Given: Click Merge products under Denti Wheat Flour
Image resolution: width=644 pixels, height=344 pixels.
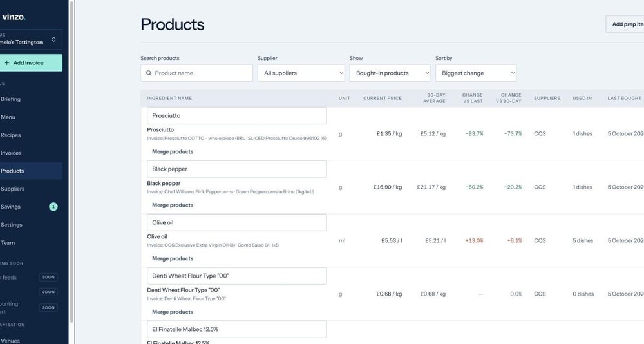Looking at the screenshot, I should click(x=173, y=312).
